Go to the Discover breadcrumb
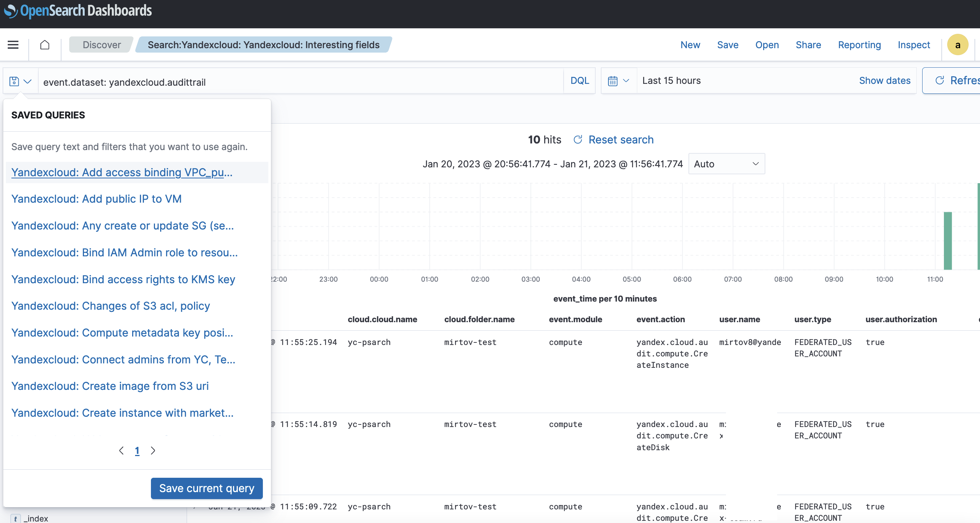The width and height of the screenshot is (980, 523). (101, 45)
